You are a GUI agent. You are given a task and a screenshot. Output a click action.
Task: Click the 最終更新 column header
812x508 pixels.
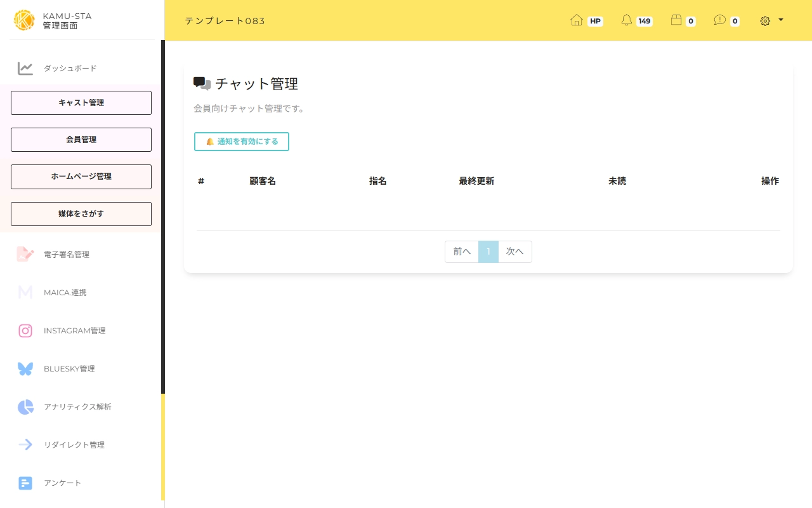pyautogui.click(x=476, y=181)
